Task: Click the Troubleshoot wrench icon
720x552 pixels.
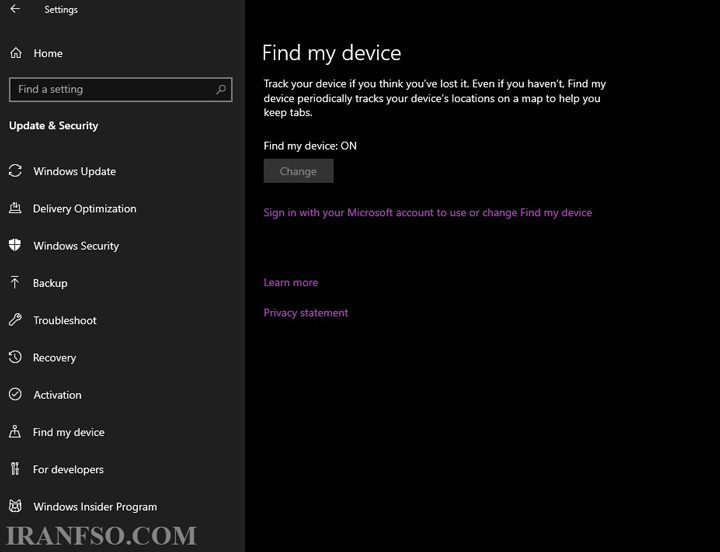Action: click(15, 320)
